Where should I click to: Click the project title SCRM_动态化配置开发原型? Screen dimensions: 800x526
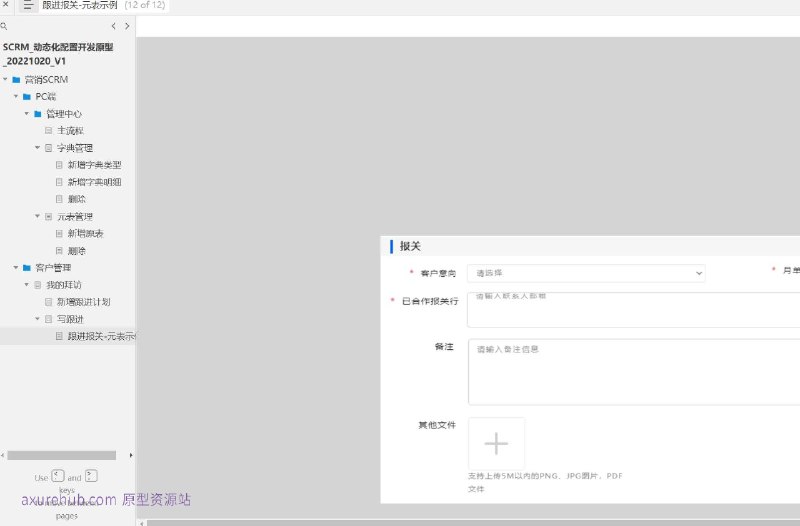click(x=58, y=54)
